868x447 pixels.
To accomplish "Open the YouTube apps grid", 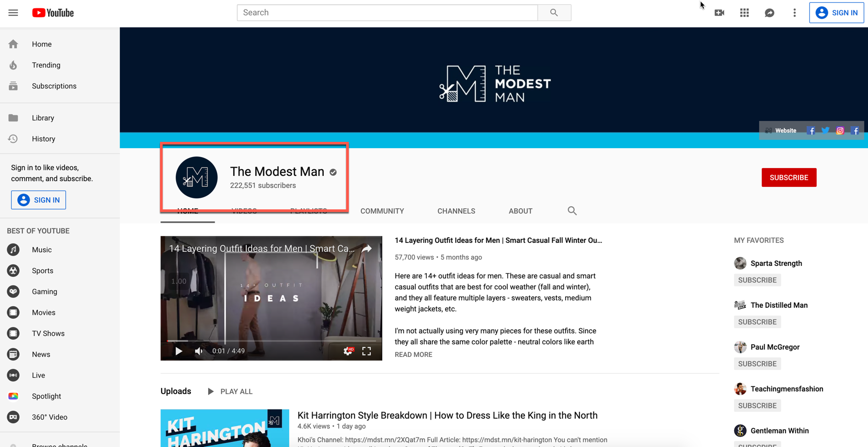I will [745, 13].
